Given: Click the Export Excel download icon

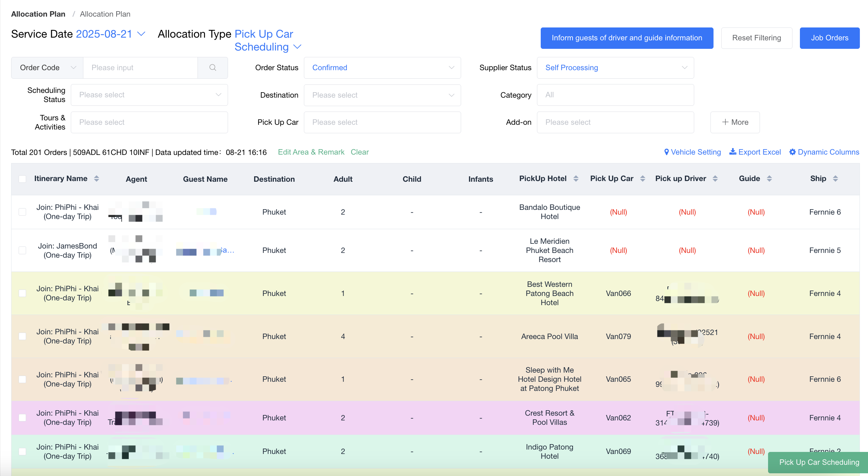Looking at the screenshot, I should pos(733,152).
